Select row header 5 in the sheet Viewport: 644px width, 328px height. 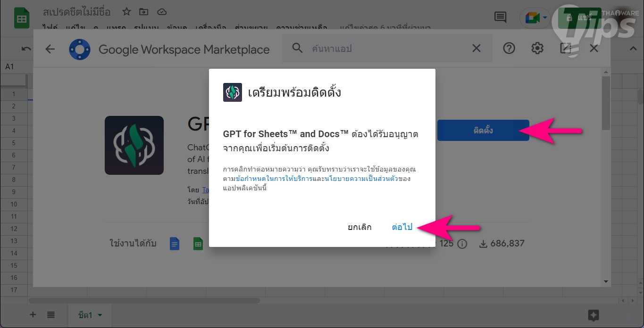coord(14,143)
